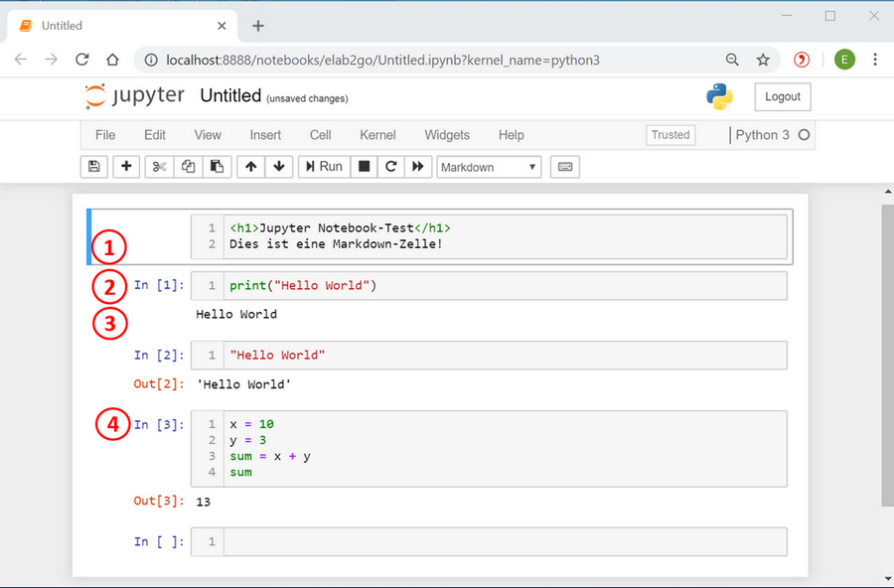Viewport: 894px width, 588px height.
Task: Open the File menu
Action: tap(105, 135)
